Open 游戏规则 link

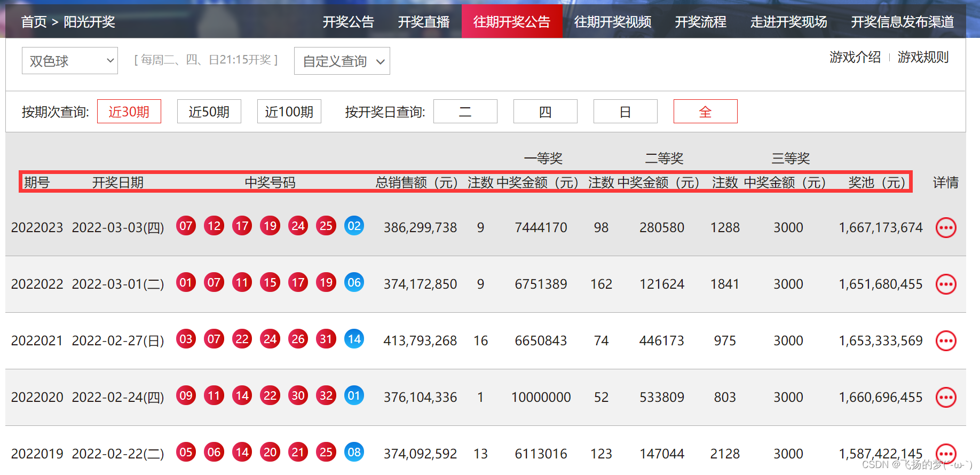(923, 57)
